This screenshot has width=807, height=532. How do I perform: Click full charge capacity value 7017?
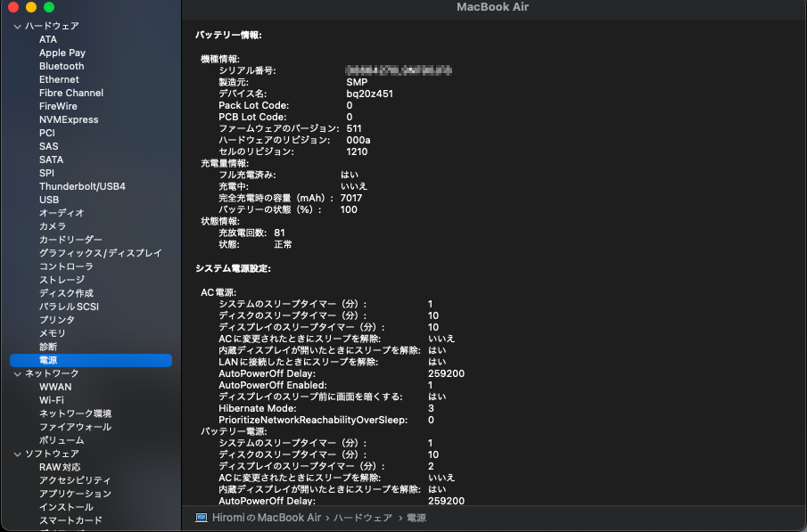(351, 198)
